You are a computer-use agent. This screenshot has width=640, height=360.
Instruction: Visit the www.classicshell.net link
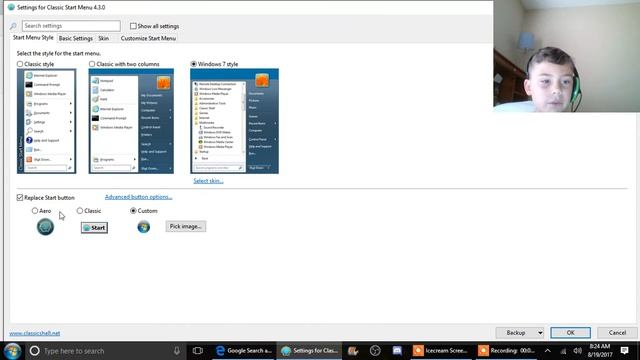point(35,333)
